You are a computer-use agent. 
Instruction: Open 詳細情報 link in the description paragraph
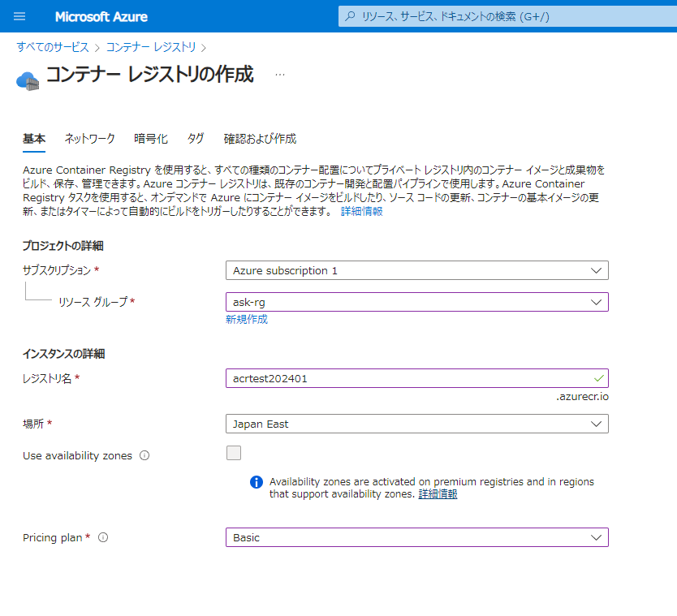[362, 212]
